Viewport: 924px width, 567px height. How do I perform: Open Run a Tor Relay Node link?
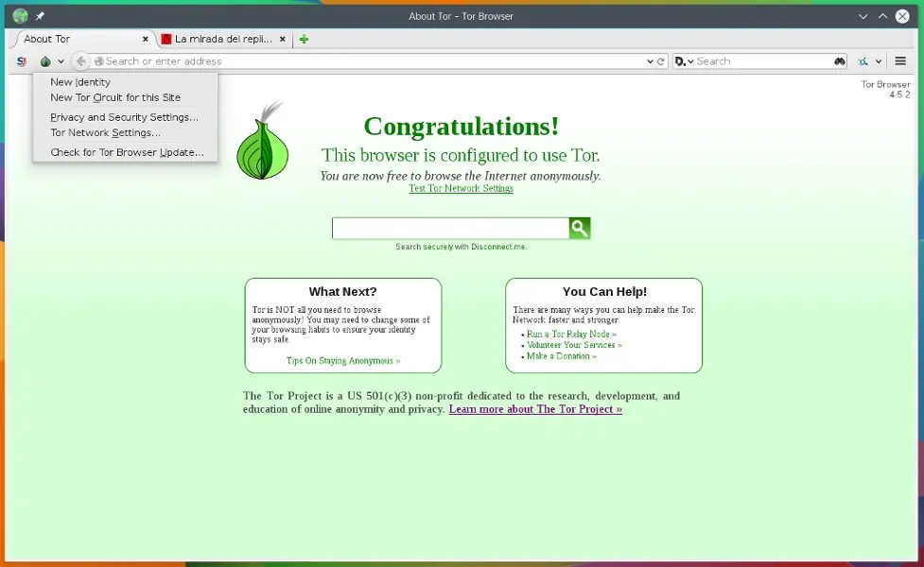571,334
